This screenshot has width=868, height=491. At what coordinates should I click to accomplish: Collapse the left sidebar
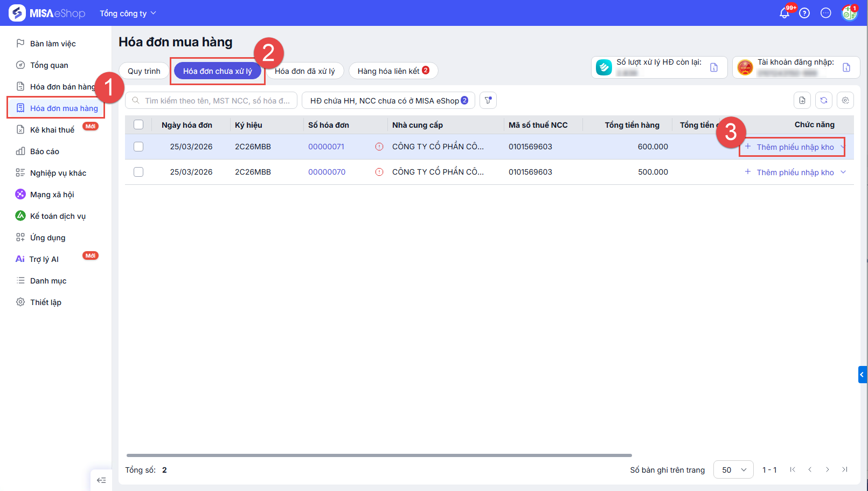coord(101,480)
